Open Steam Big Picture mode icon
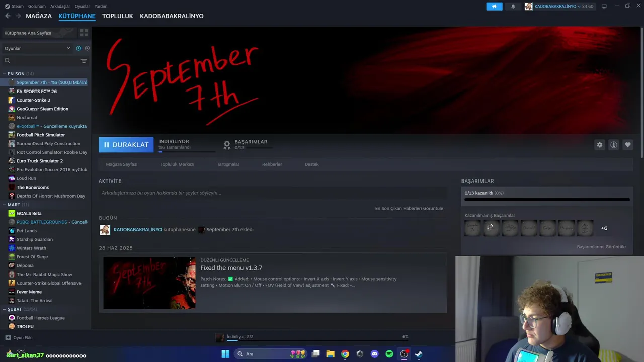The image size is (644, 362). (604, 6)
